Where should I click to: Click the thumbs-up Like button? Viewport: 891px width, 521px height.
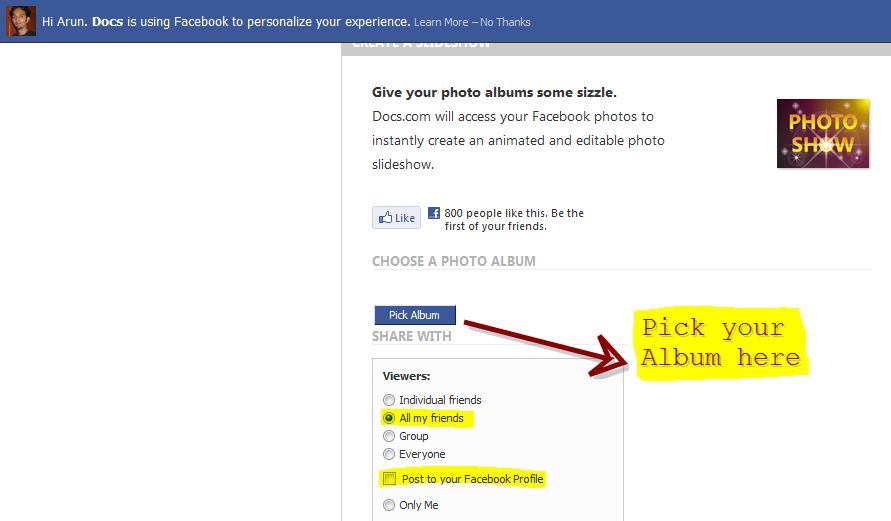click(x=396, y=218)
